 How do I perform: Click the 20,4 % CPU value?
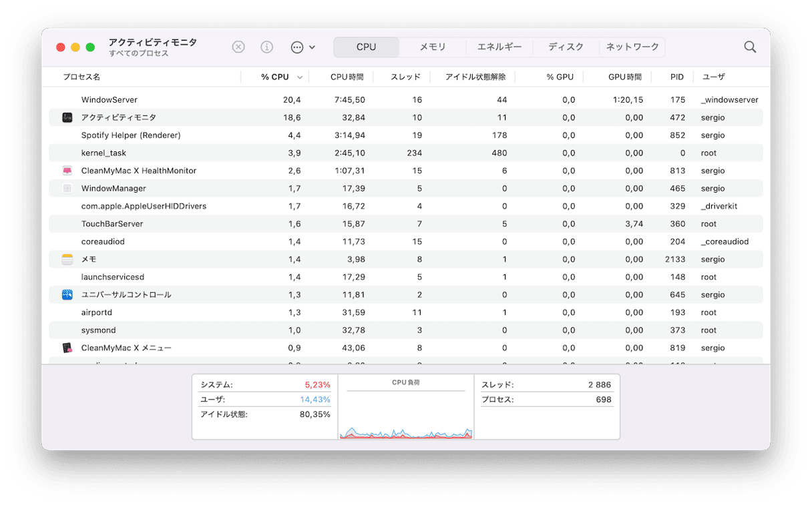[x=292, y=99]
